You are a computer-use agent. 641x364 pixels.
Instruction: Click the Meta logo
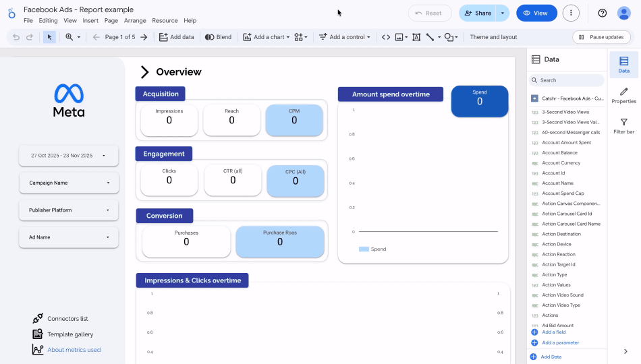pyautogui.click(x=69, y=100)
